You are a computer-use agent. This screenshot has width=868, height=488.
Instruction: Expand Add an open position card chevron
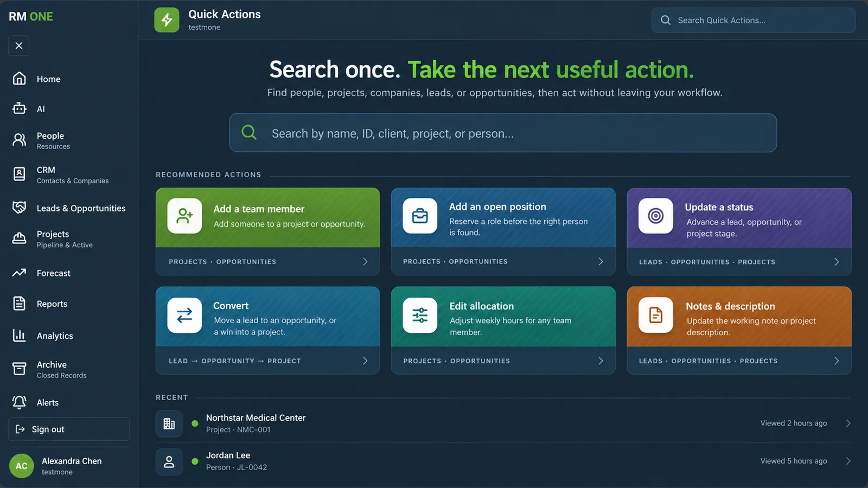[x=601, y=261]
